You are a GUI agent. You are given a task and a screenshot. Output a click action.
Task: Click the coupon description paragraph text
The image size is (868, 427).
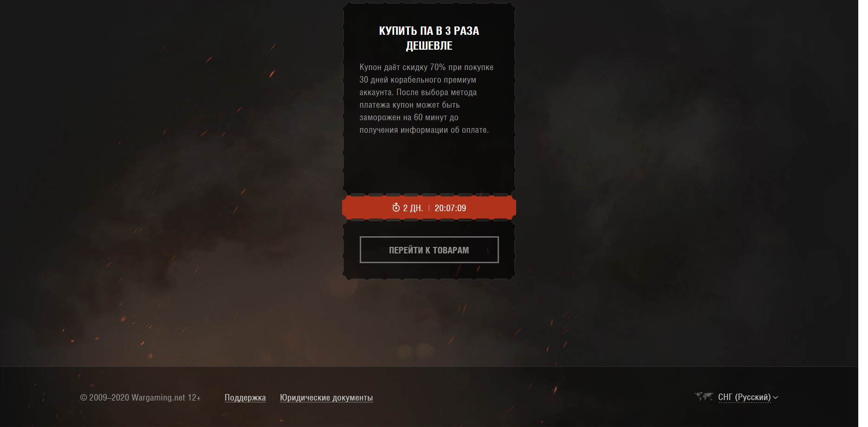tap(426, 98)
